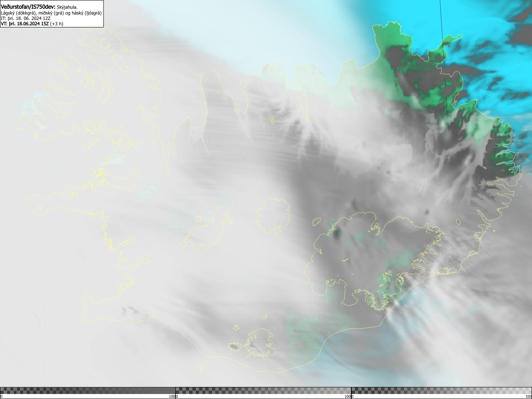The height and width of the screenshot is (399, 532).
Task: Click the 'VT: þri. 18.06.2024 15Z (+3 h)' line
Action: click(x=32, y=24)
